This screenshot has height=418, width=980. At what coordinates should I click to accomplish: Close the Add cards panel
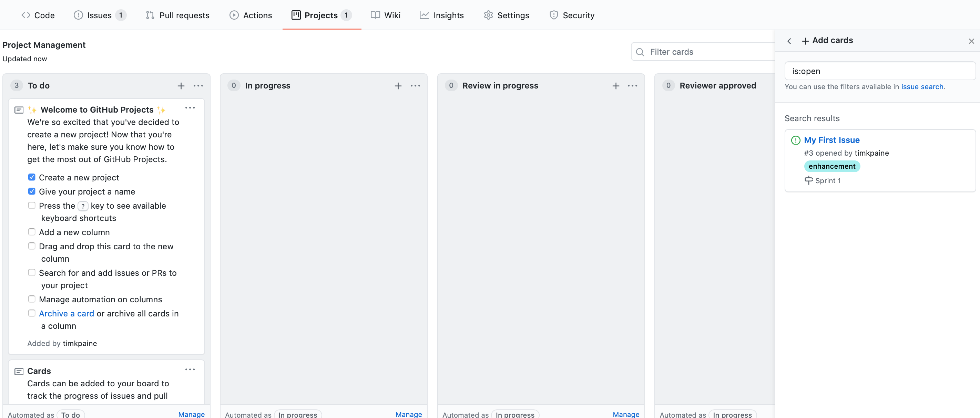click(972, 41)
